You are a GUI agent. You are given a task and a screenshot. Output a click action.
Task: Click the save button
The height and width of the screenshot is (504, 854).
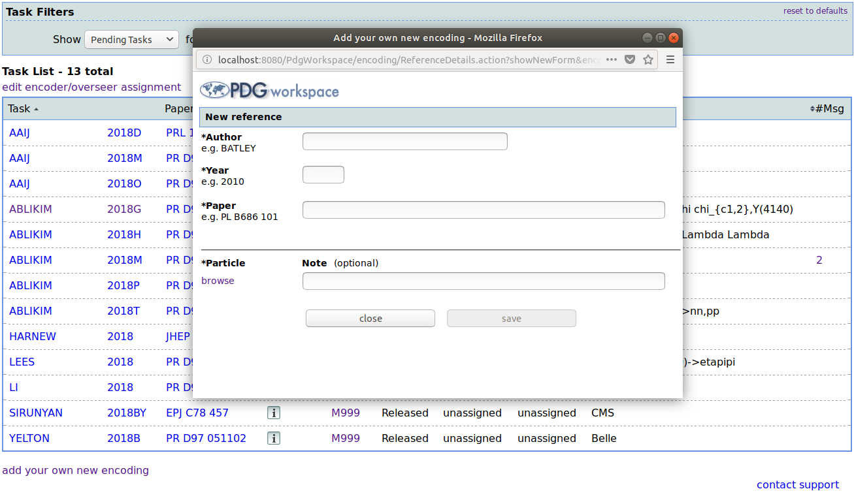point(512,318)
